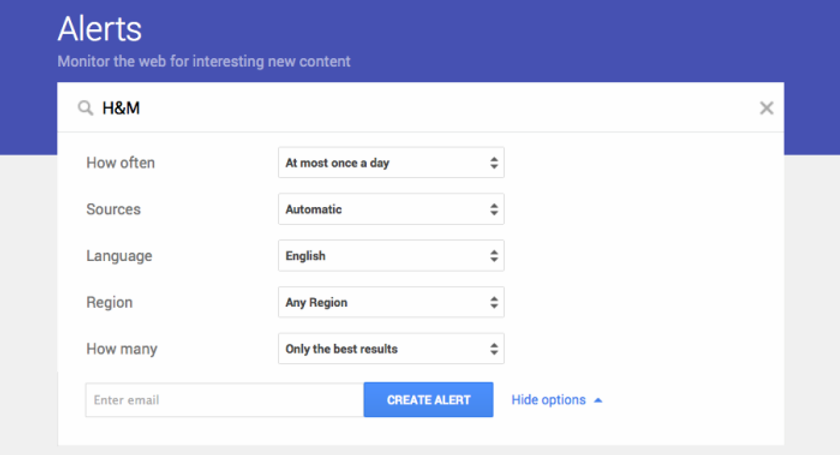
Task: Click the up-down arrows on Sources selector
Action: pyautogui.click(x=494, y=210)
